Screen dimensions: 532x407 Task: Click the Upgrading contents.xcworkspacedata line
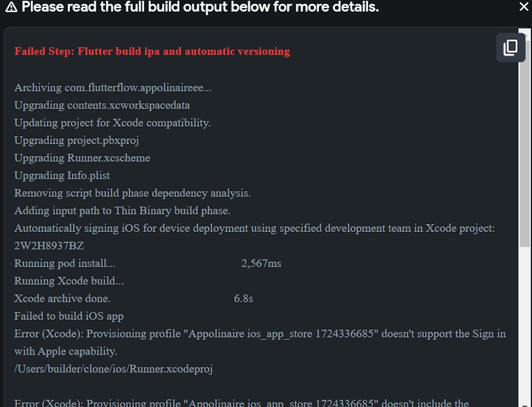(x=102, y=105)
